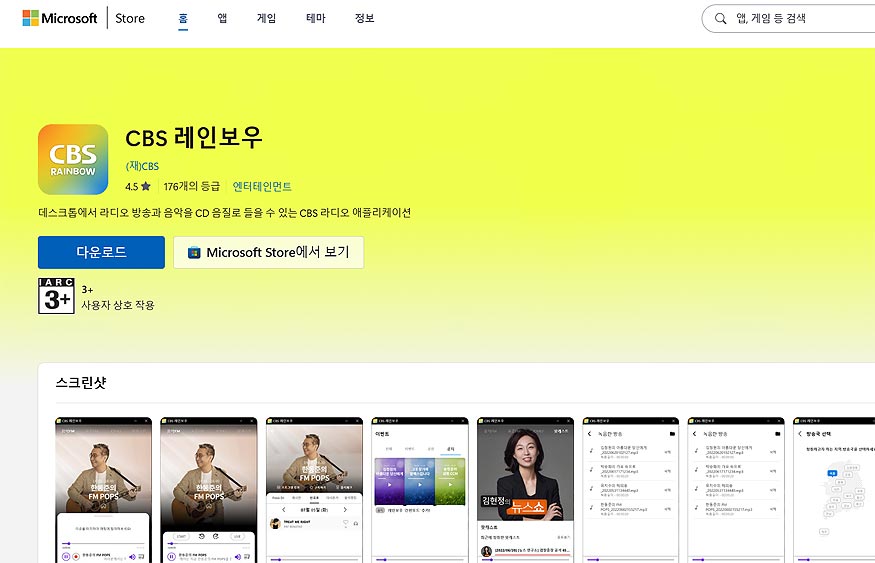Screen dimensions: 875x563
Task: Click the rating star icon beside 4.5
Action: (x=146, y=186)
